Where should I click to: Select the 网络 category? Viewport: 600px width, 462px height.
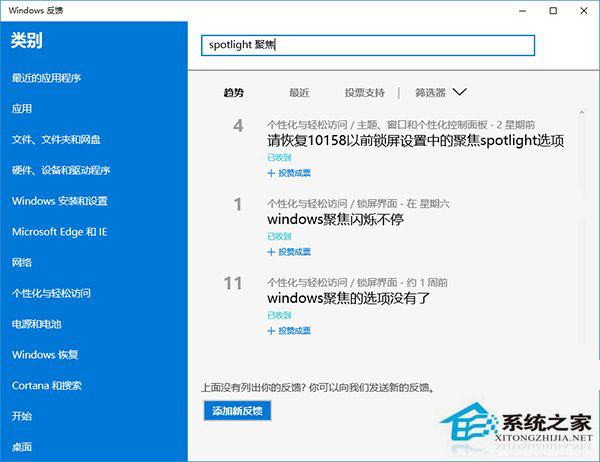coord(22,263)
